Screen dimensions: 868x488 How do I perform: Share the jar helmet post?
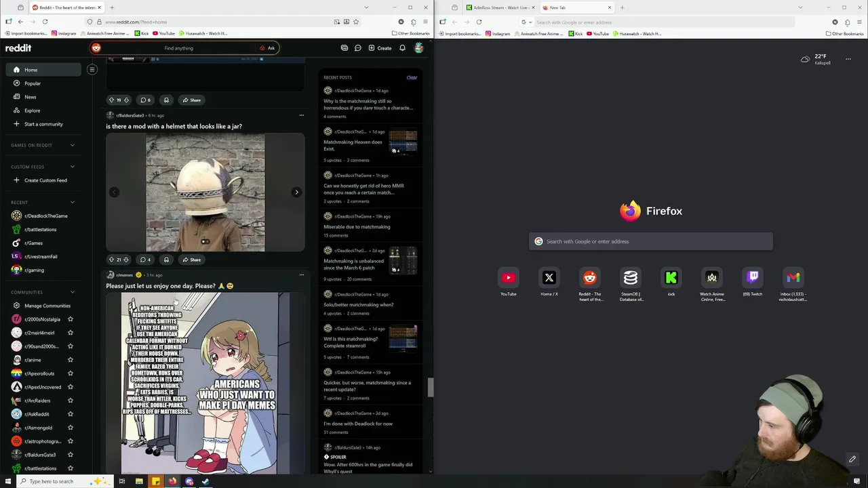(x=191, y=260)
